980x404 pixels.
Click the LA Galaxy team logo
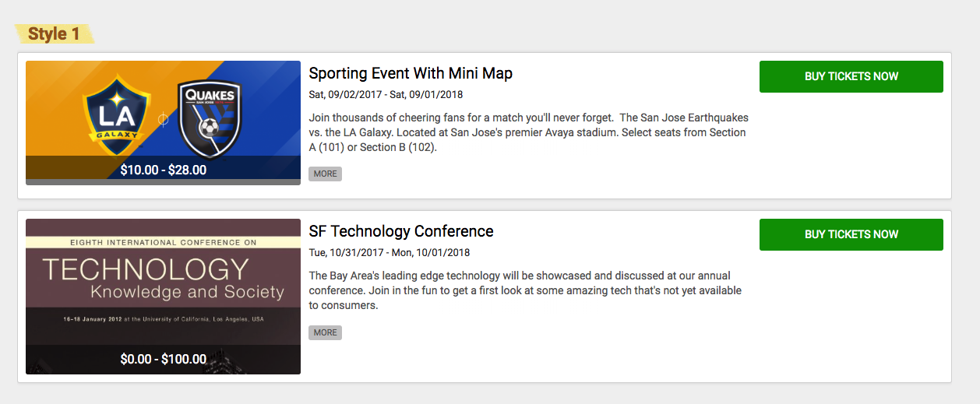(118, 114)
